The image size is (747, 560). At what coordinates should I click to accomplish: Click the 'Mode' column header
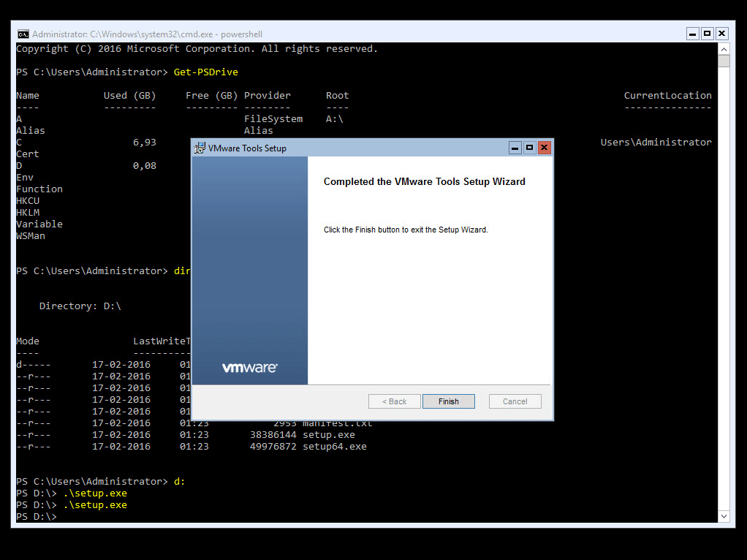[x=28, y=341]
